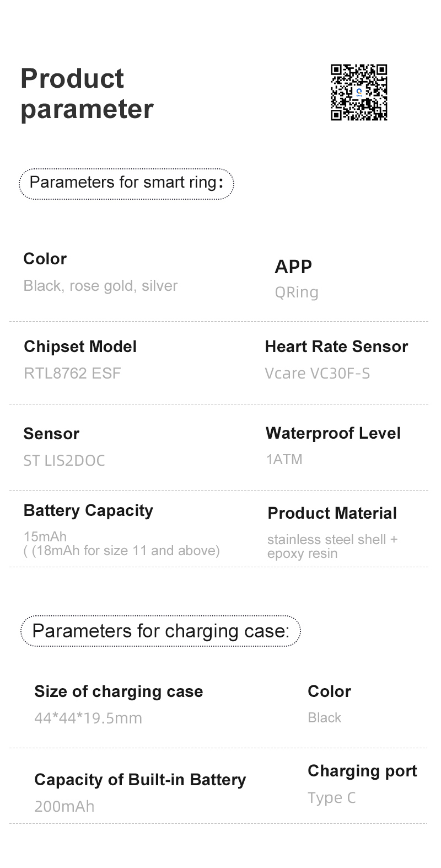Click the smart ring "Color" heading
This screenshot has height=868, width=441.
(45, 259)
